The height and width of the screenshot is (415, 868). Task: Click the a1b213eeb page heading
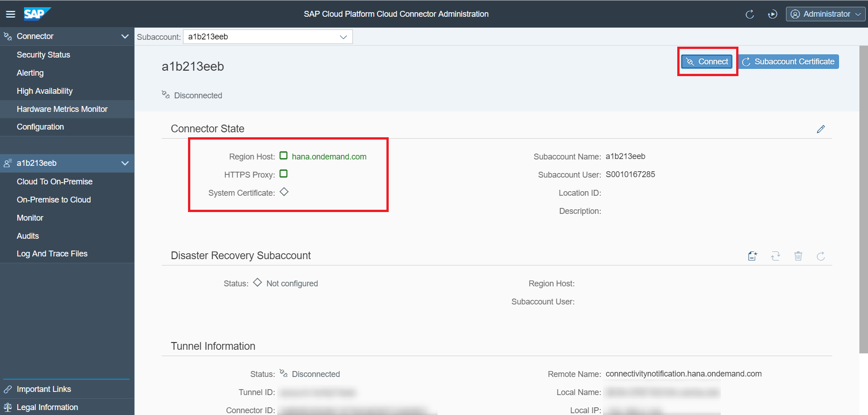point(193,67)
